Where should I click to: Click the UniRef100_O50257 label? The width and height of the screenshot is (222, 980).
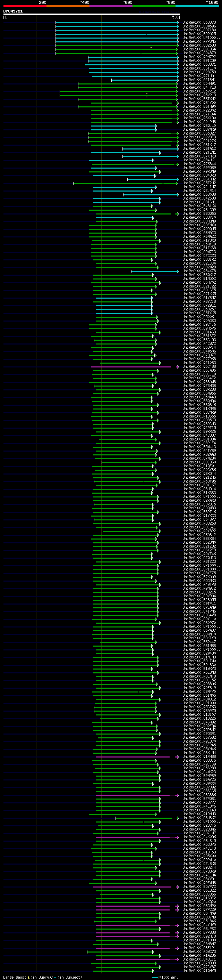pos(199,309)
